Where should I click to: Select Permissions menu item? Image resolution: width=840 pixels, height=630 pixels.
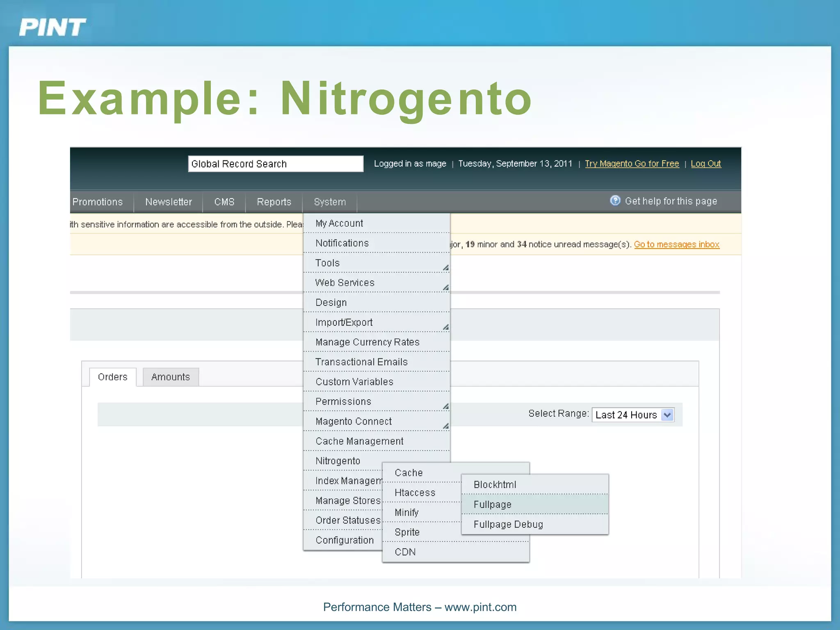click(377, 402)
